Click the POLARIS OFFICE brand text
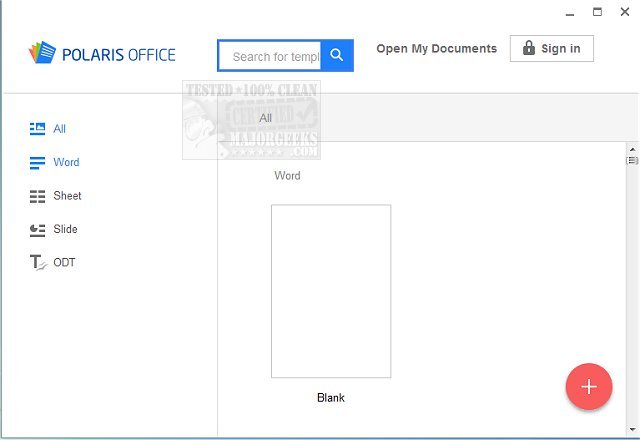Screen dimensions: 640x440 119,55
